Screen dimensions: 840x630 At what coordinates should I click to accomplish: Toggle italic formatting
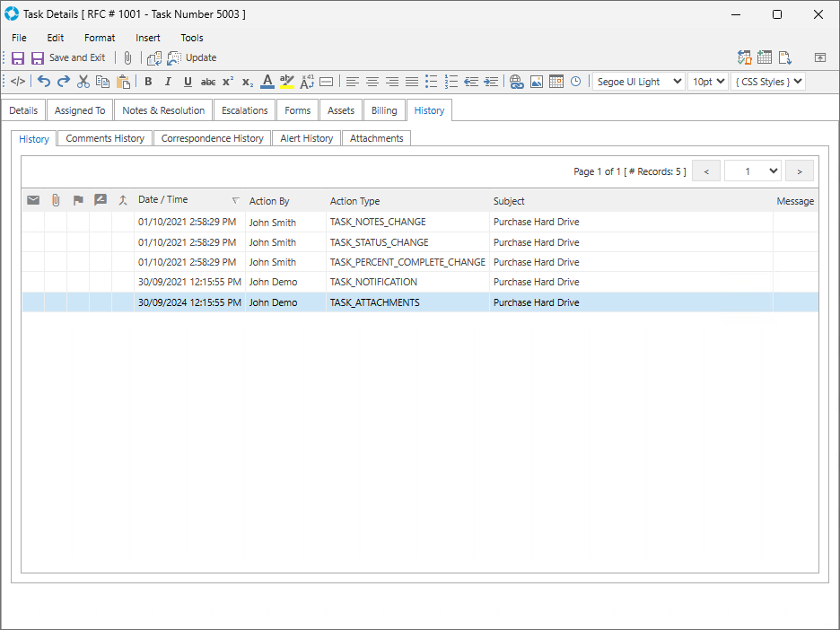[168, 82]
